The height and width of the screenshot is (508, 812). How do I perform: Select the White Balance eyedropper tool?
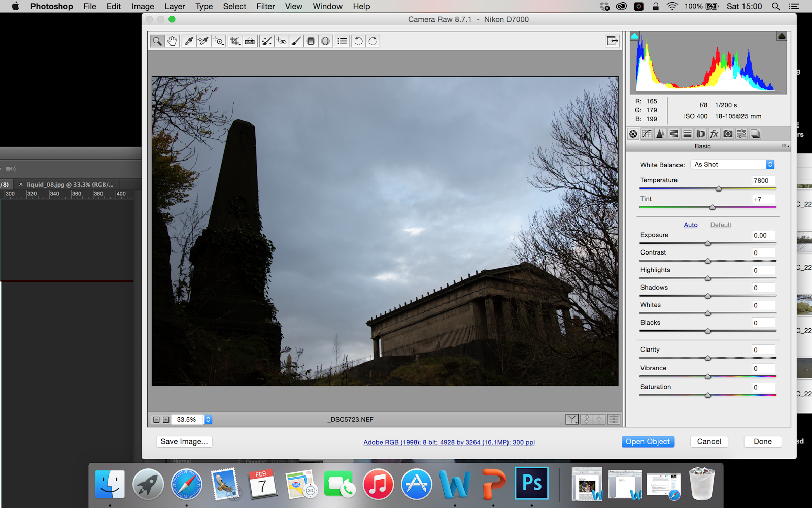tap(189, 41)
